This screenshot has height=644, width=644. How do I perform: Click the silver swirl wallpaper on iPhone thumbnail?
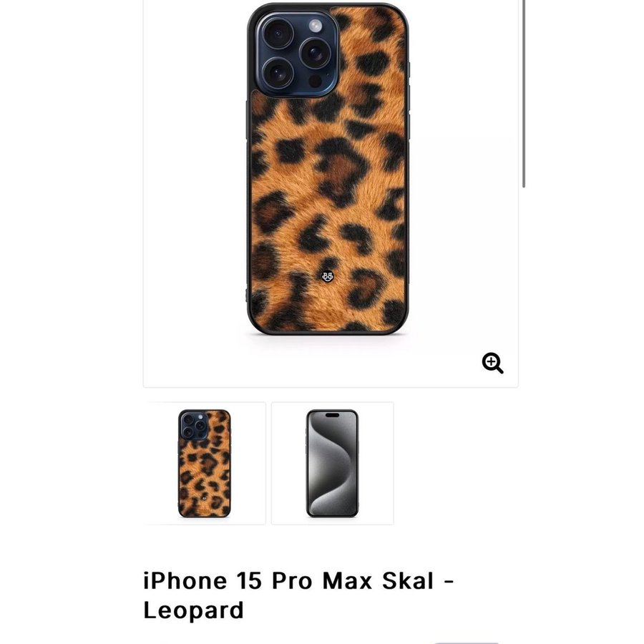pyautogui.click(x=332, y=463)
